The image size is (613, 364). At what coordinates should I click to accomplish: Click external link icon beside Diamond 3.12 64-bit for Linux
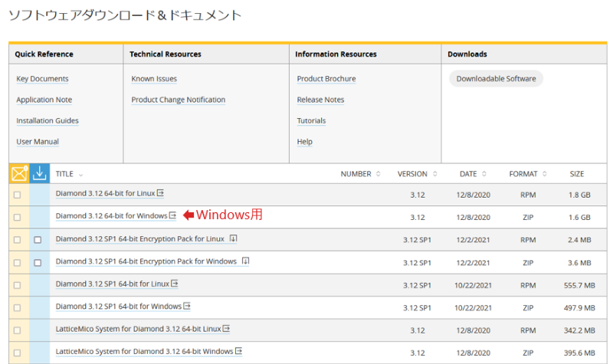click(160, 193)
